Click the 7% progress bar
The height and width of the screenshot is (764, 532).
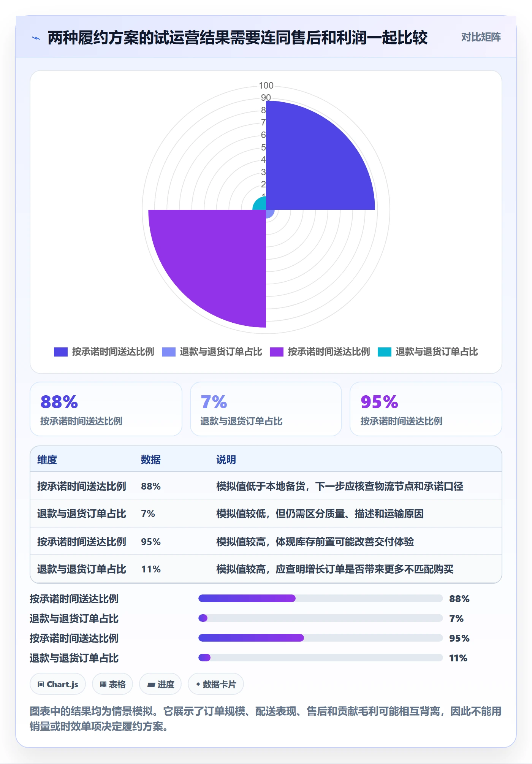click(321, 618)
